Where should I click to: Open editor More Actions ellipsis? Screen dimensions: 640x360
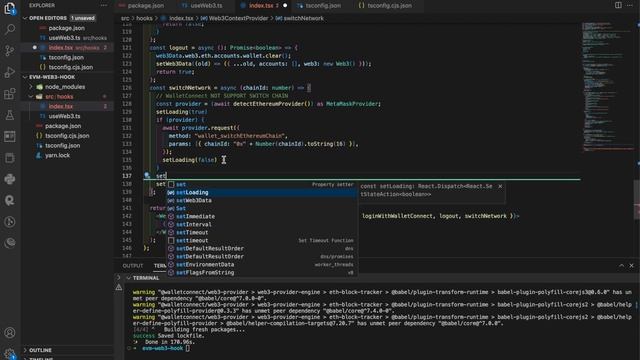click(629, 5)
